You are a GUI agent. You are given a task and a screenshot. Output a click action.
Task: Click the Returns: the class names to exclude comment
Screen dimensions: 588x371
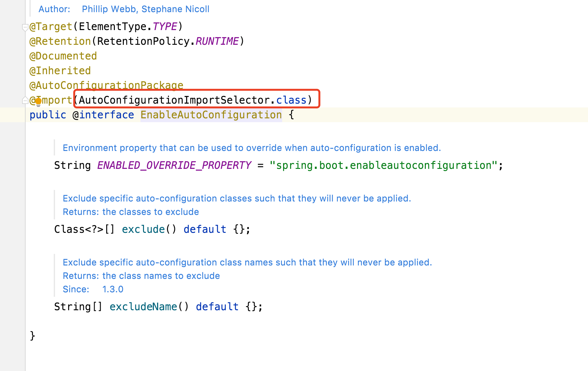tap(141, 276)
